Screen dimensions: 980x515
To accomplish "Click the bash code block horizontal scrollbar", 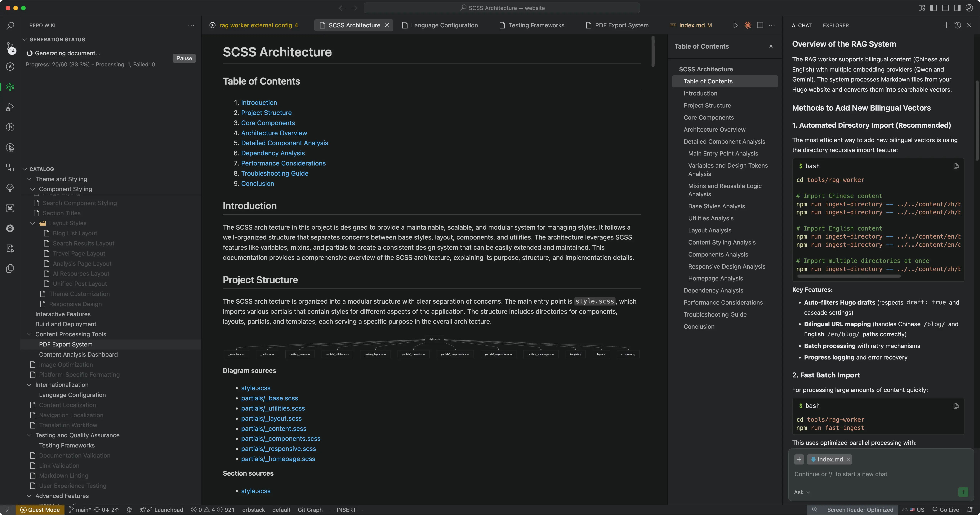I will pos(848,276).
